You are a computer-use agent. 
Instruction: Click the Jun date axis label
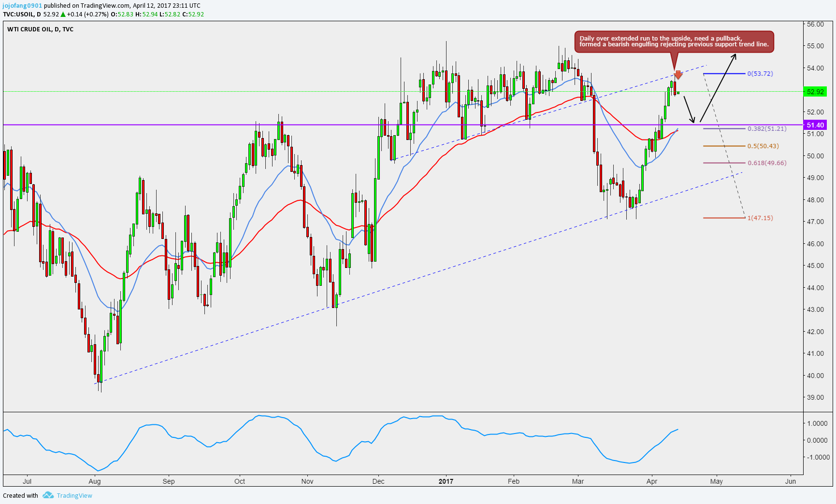[791, 481]
